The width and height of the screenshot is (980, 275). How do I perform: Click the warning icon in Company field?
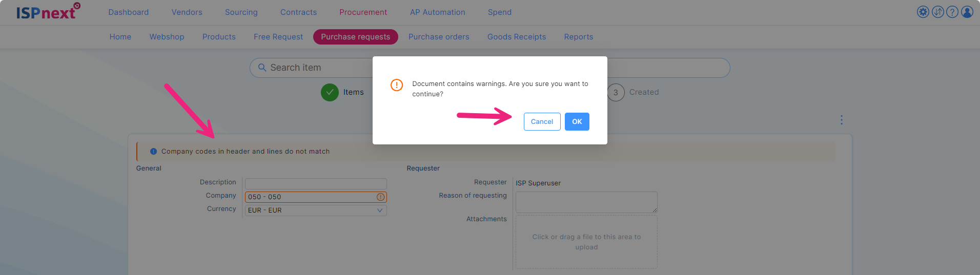pos(380,197)
